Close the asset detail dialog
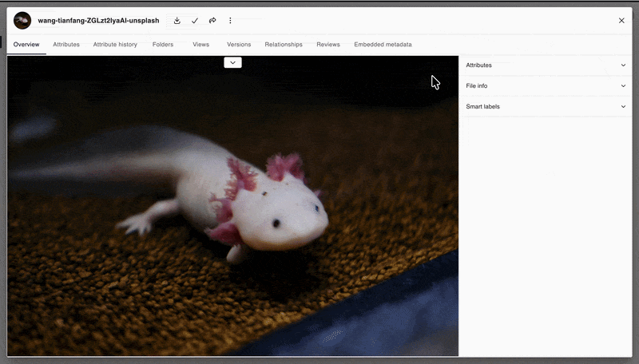Screen dimensions: 639x364 tap(621, 21)
